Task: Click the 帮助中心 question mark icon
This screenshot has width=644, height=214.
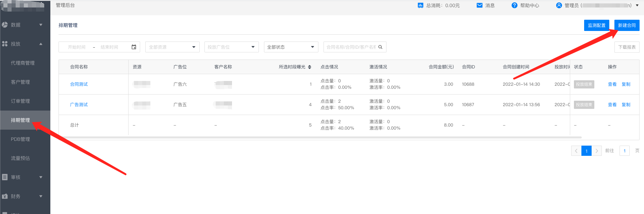Action: point(514,5)
